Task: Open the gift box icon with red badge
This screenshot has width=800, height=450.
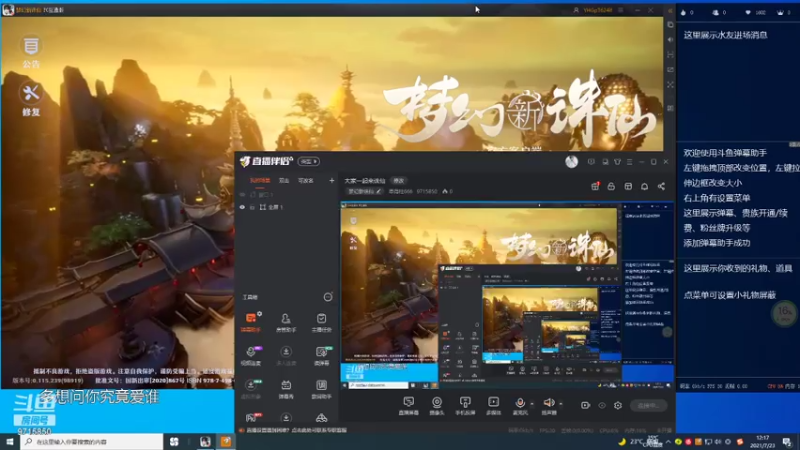Action: pos(595,186)
